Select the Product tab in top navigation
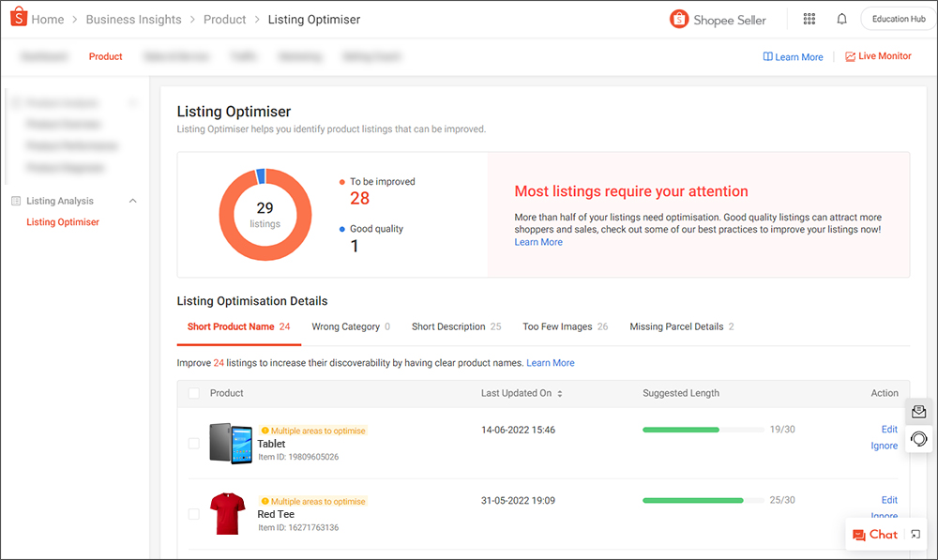 (x=105, y=56)
